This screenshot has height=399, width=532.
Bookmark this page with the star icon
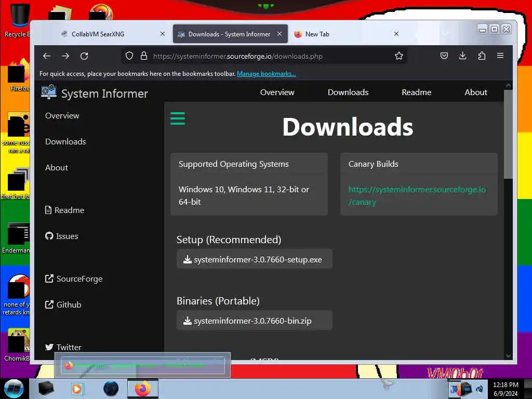click(x=398, y=56)
